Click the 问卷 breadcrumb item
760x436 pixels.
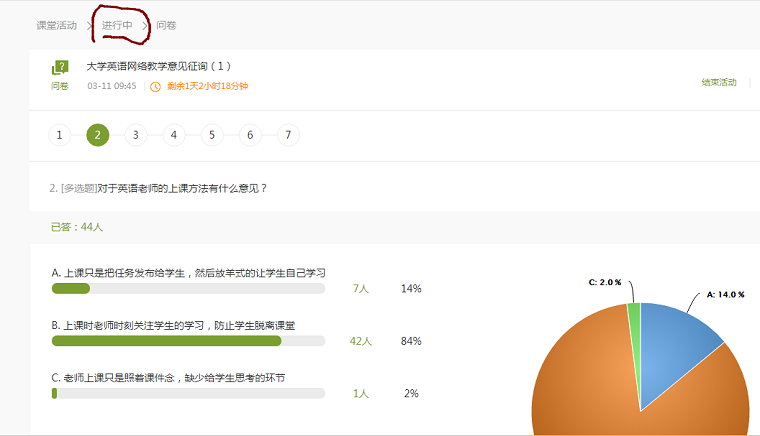click(166, 25)
